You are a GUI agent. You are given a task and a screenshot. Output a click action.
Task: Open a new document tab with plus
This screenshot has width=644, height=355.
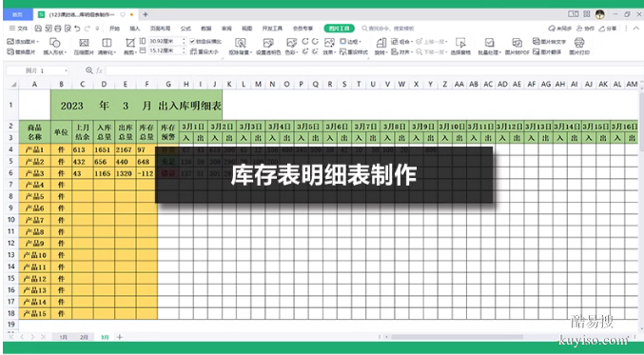click(146, 14)
